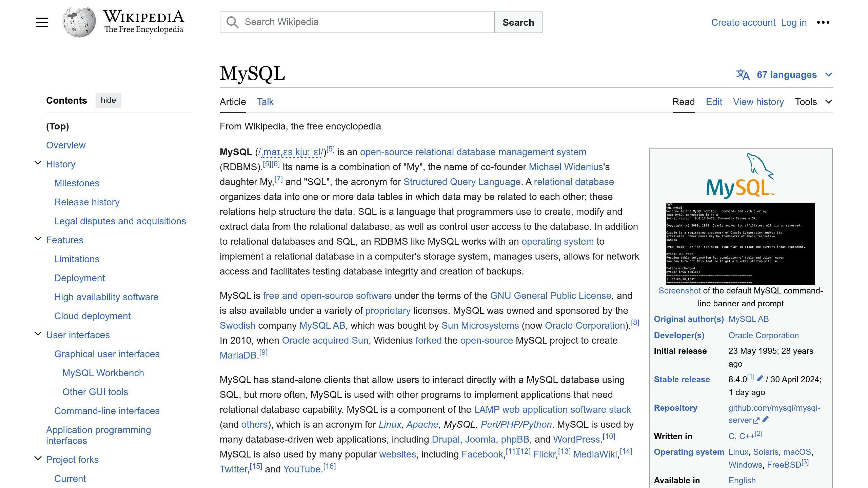Select the Article tab
The height and width of the screenshot is (488, 868).
coord(233,102)
